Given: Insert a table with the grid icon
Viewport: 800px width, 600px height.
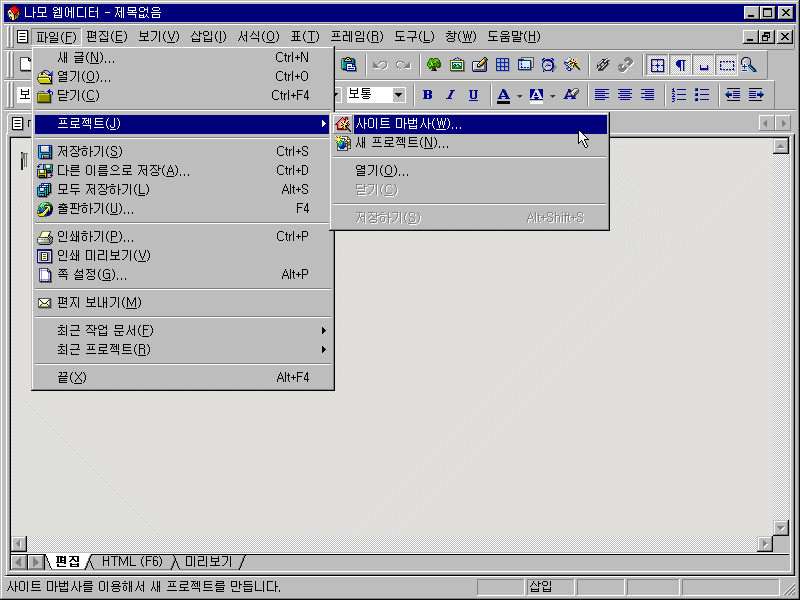Looking at the screenshot, I should (503, 65).
